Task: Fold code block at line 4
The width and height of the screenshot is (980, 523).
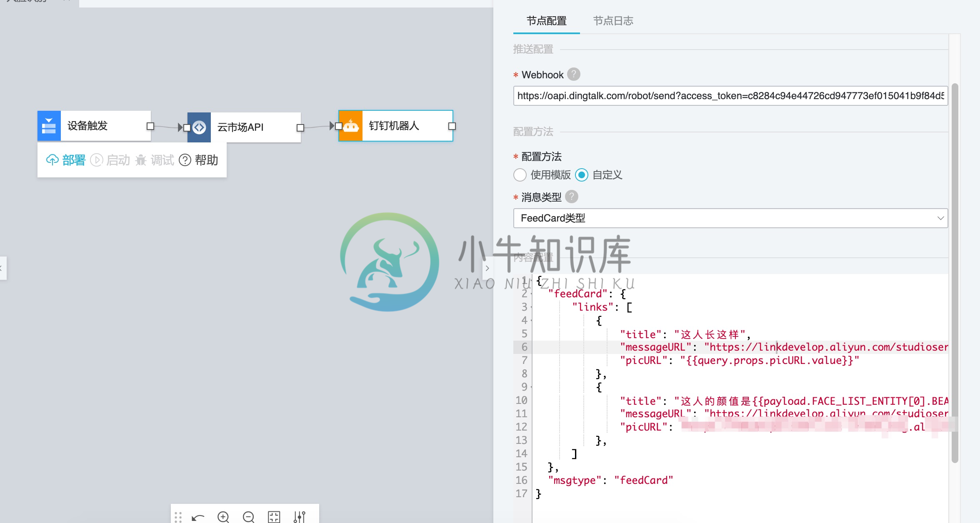Action: click(x=531, y=321)
